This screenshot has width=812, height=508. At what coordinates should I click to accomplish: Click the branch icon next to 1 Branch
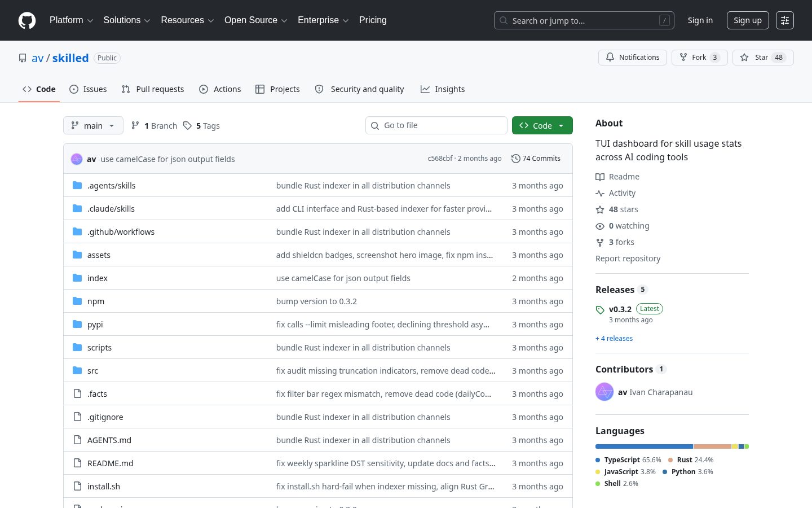pos(135,125)
